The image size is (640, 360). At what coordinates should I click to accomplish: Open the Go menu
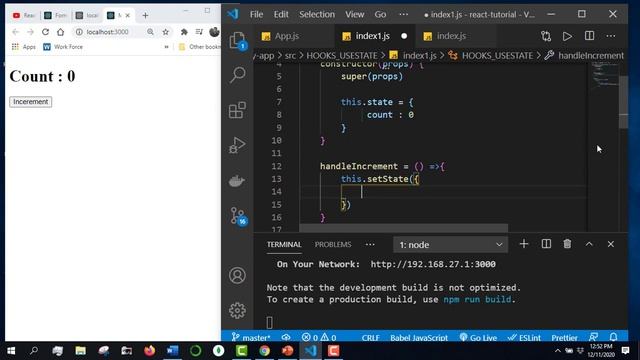click(x=380, y=14)
